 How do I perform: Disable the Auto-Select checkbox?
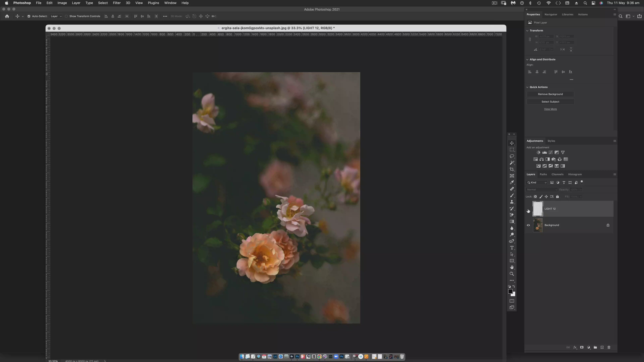pos(29,16)
